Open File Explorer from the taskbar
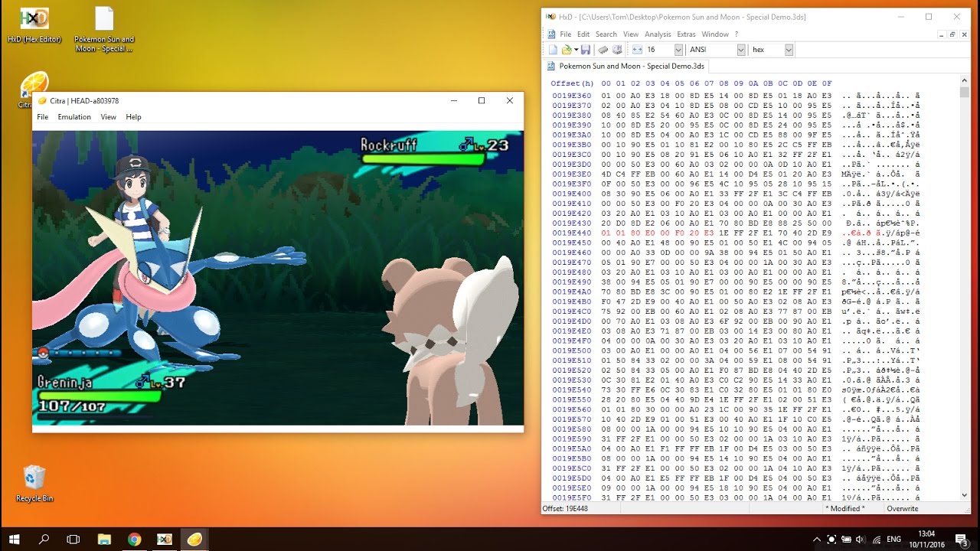980x551 pixels. pyautogui.click(x=103, y=539)
